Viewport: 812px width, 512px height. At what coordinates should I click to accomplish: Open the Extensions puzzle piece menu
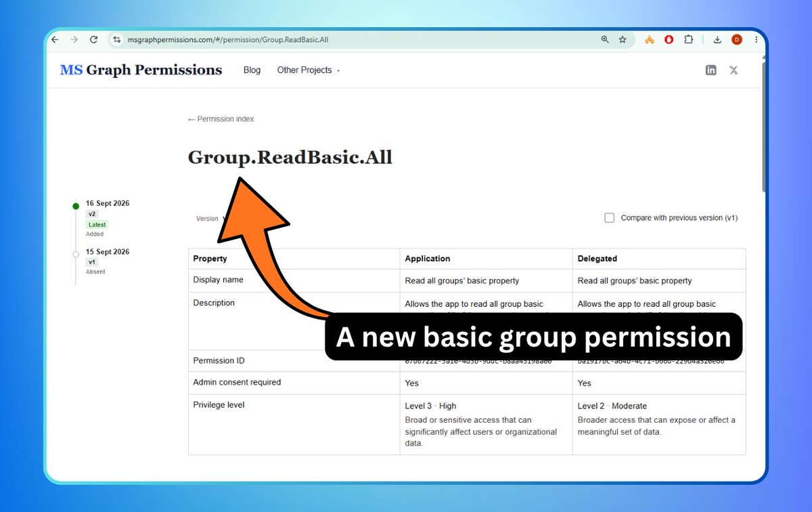coord(689,40)
